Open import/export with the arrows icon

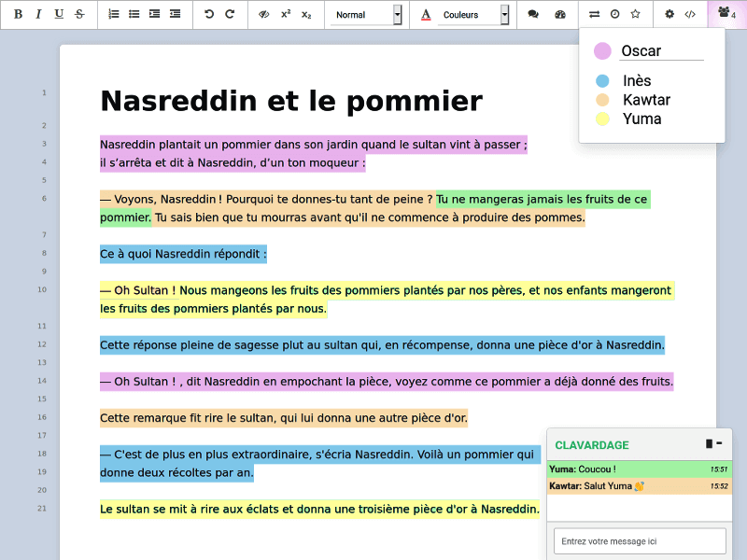(x=594, y=14)
